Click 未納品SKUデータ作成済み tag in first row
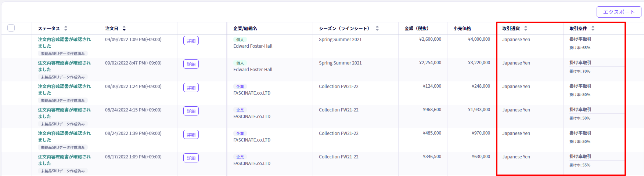The image size is (644, 176). pos(63,54)
